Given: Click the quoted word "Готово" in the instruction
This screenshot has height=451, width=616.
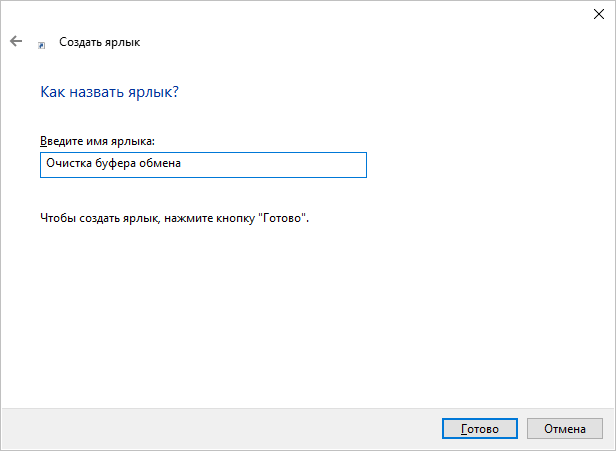Looking at the screenshot, I should click(x=282, y=217).
